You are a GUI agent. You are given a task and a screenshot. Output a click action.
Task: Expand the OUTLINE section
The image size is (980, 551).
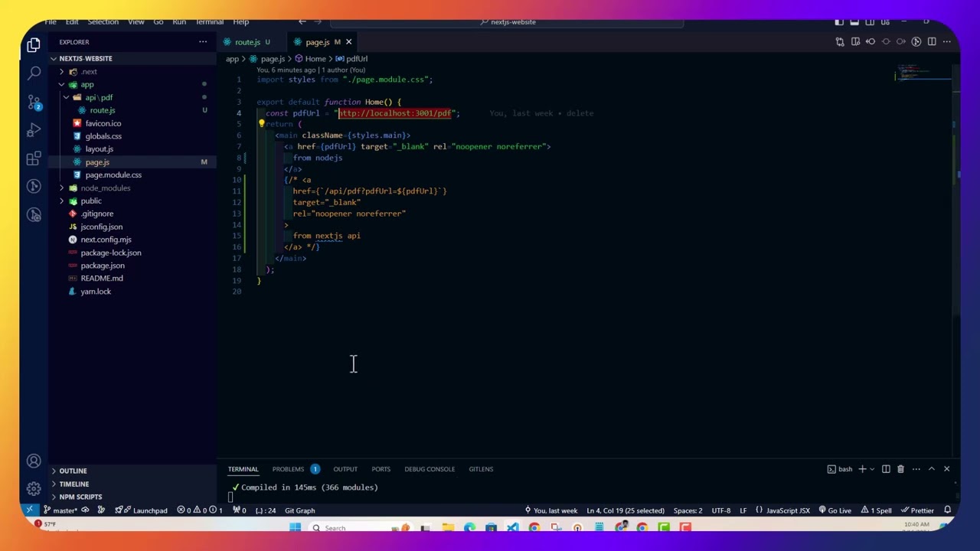(x=73, y=471)
